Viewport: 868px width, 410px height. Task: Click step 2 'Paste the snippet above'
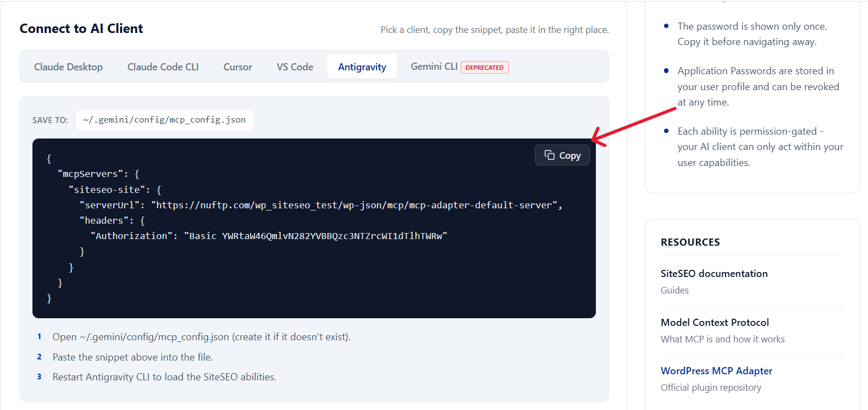tap(132, 357)
